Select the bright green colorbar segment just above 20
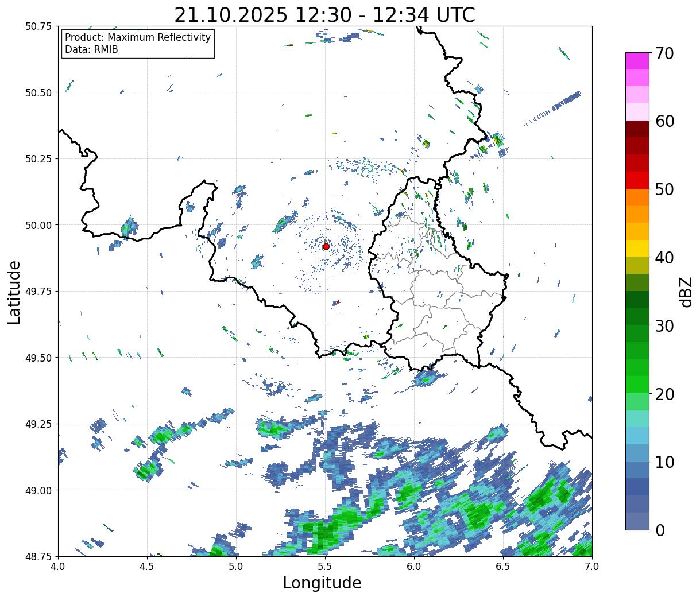The height and width of the screenshot is (597, 700). tap(637, 385)
